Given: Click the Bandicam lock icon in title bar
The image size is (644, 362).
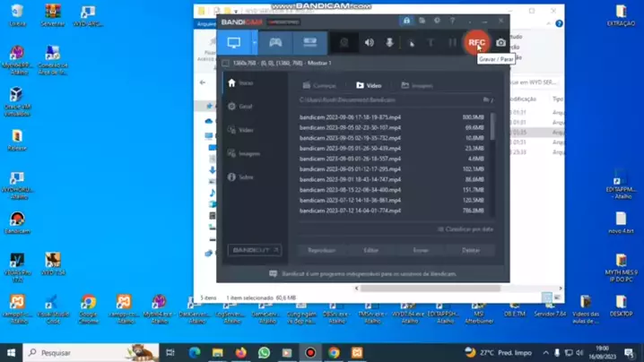Looking at the screenshot, I should tap(406, 21).
